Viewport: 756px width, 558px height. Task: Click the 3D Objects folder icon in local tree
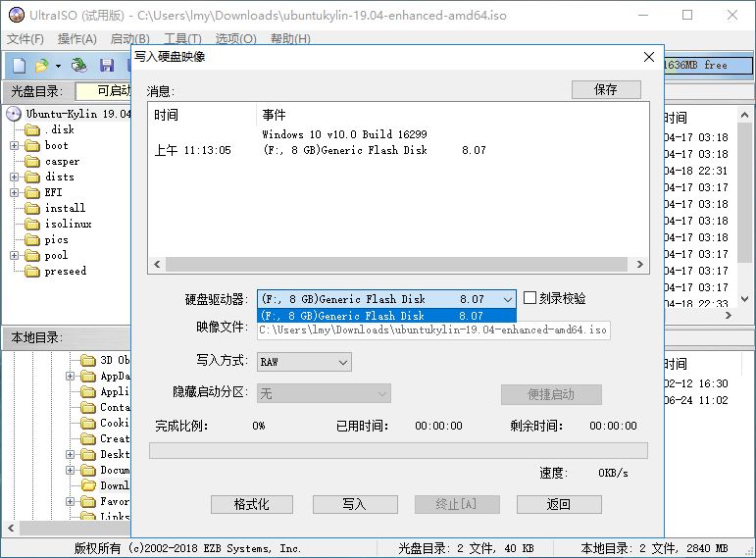point(87,360)
